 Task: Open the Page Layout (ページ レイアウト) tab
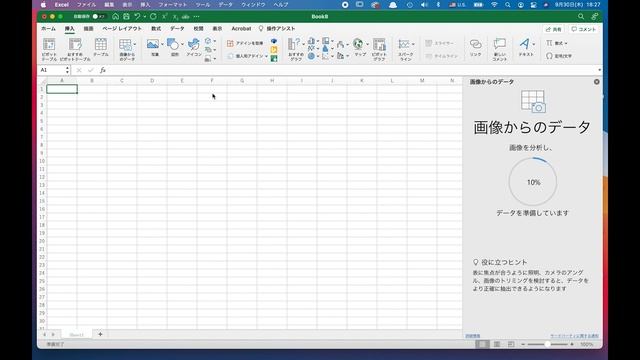coord(122,29)
